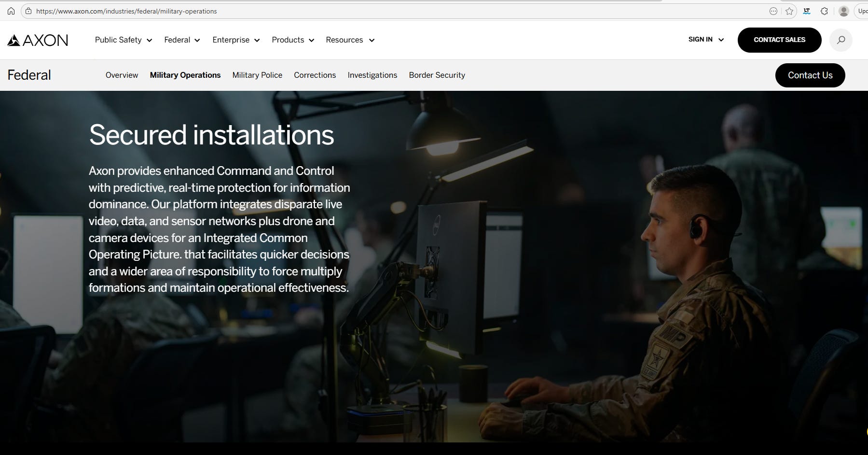This screenshot has width=868, height=455.
Task: Bookmark this page with the star icon
Action: coord(789,11)
